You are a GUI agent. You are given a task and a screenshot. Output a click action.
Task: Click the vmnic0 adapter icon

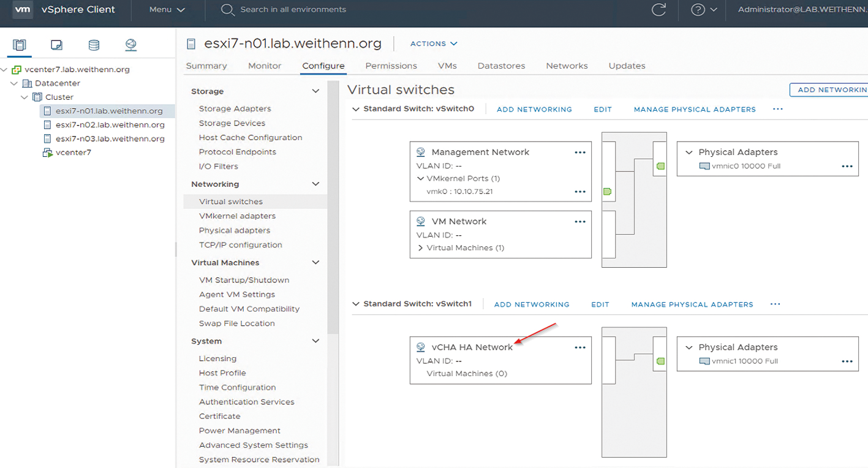tap(704, 166)
